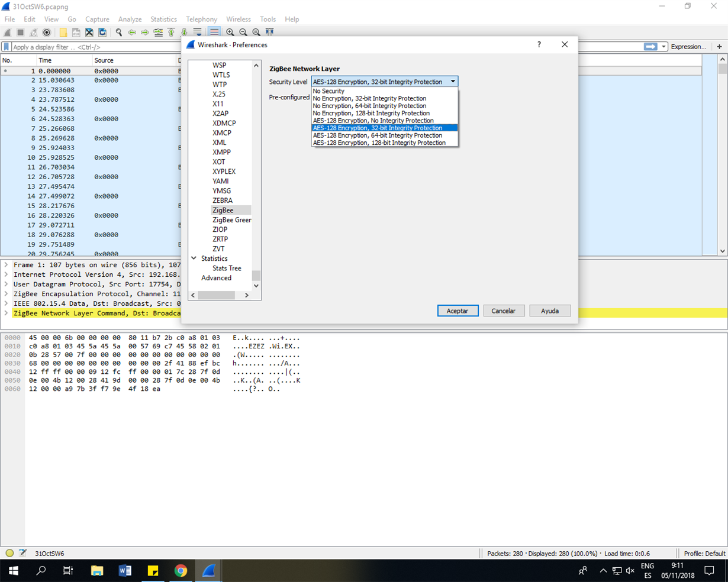Choose No Encryption, 32-bit Integrity Protection

point(385,98)
